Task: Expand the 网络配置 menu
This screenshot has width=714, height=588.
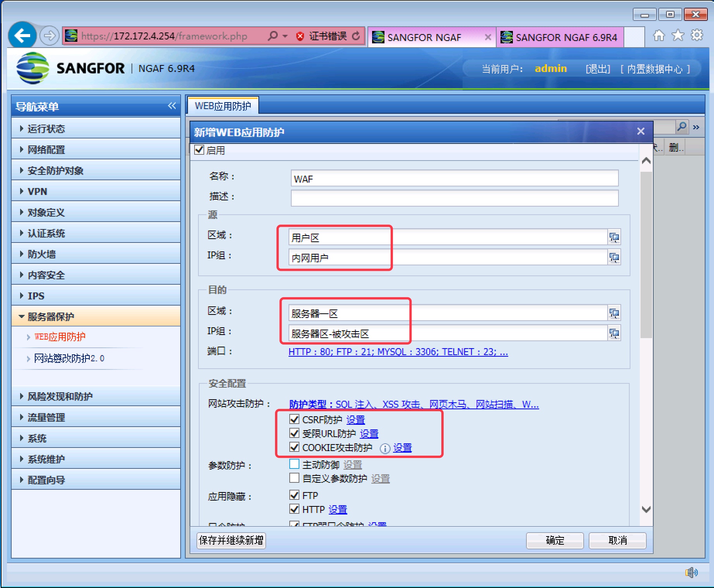Action: tap(96, 149)
